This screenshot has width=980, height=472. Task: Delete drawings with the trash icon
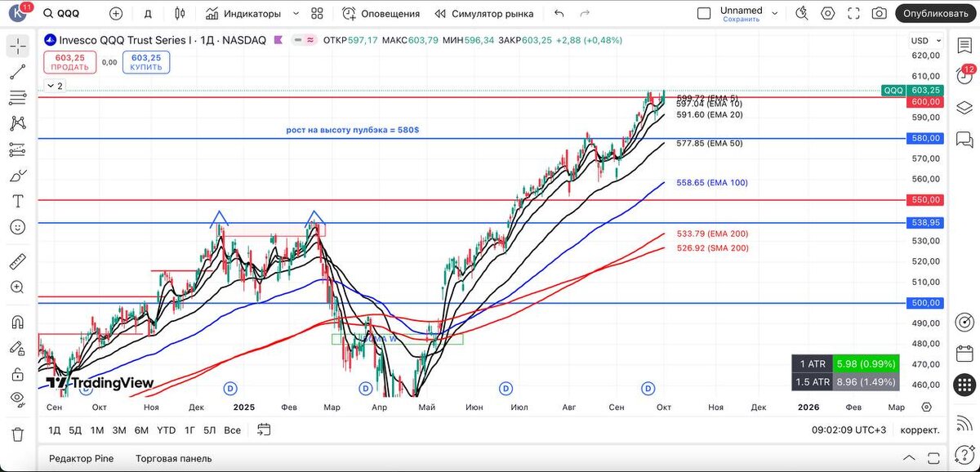(x=17, y=434)
